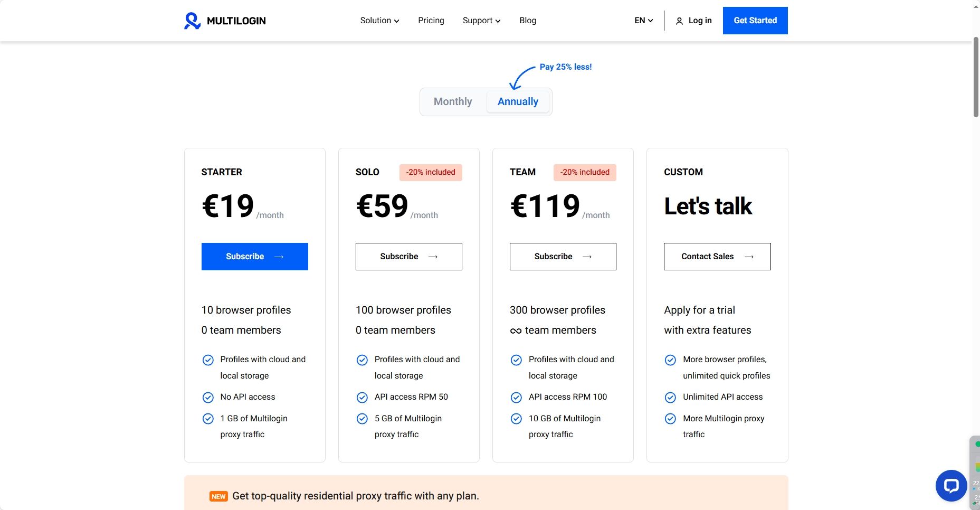Click the user icon beside Log in
The height and width of the screenshot is (510, 980).
(x=679, y=21)
